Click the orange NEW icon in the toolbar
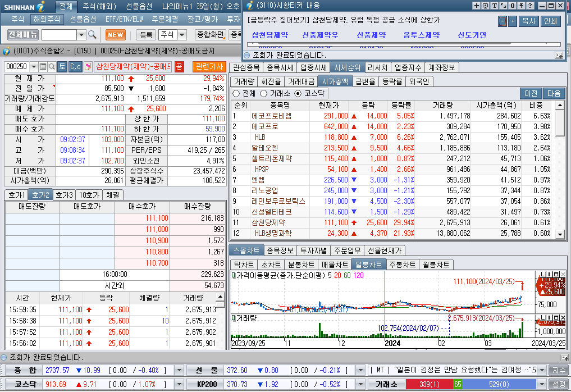The width and height of the screenshot is (571, 392). coord(116,35)
